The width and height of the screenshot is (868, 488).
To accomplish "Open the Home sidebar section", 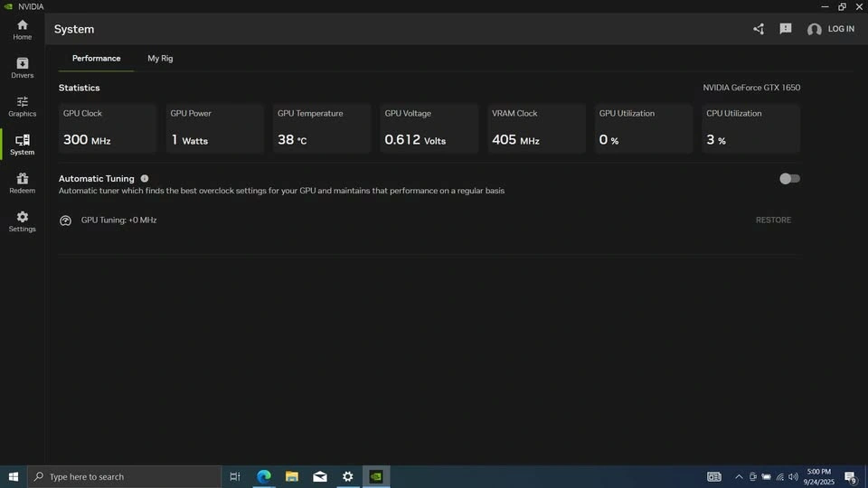I will coord(22,29).
